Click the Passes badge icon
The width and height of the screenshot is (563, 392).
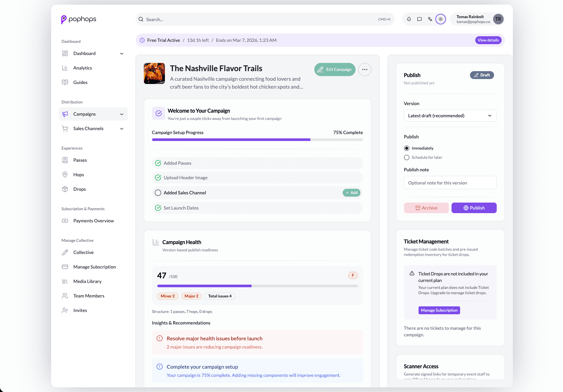65,160
